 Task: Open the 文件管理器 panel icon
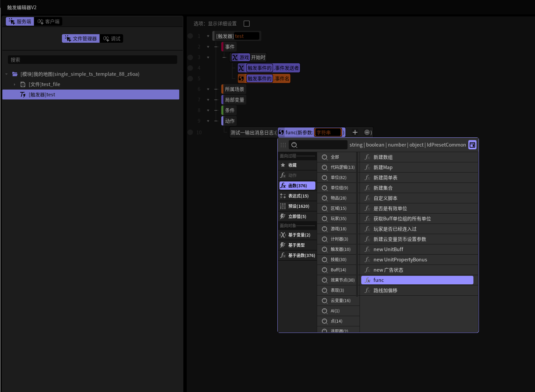(67, 38)
